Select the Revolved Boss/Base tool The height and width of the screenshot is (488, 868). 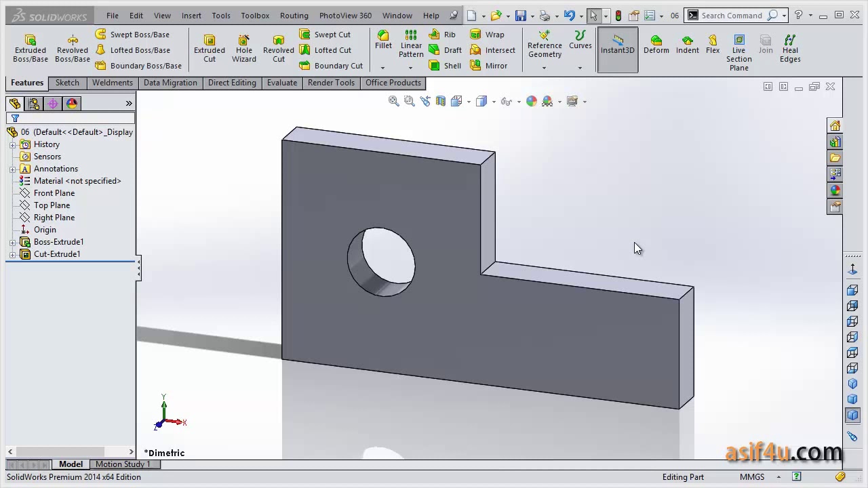73,49
